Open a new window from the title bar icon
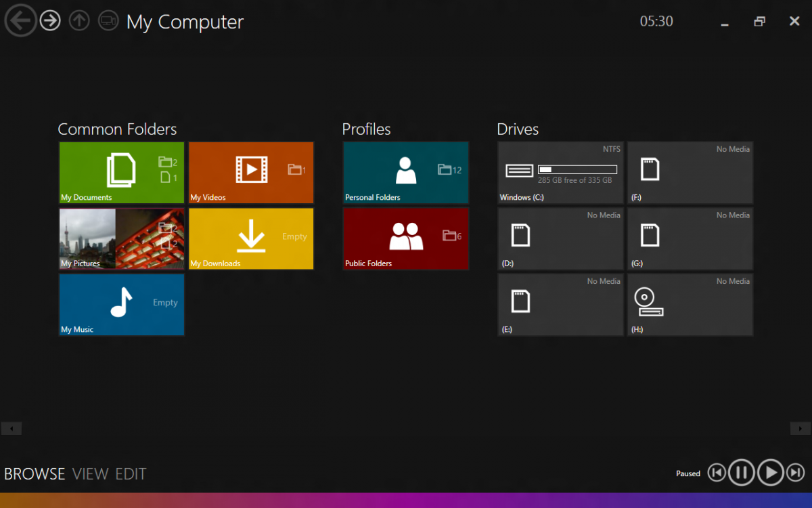 (x=108, y=21)
